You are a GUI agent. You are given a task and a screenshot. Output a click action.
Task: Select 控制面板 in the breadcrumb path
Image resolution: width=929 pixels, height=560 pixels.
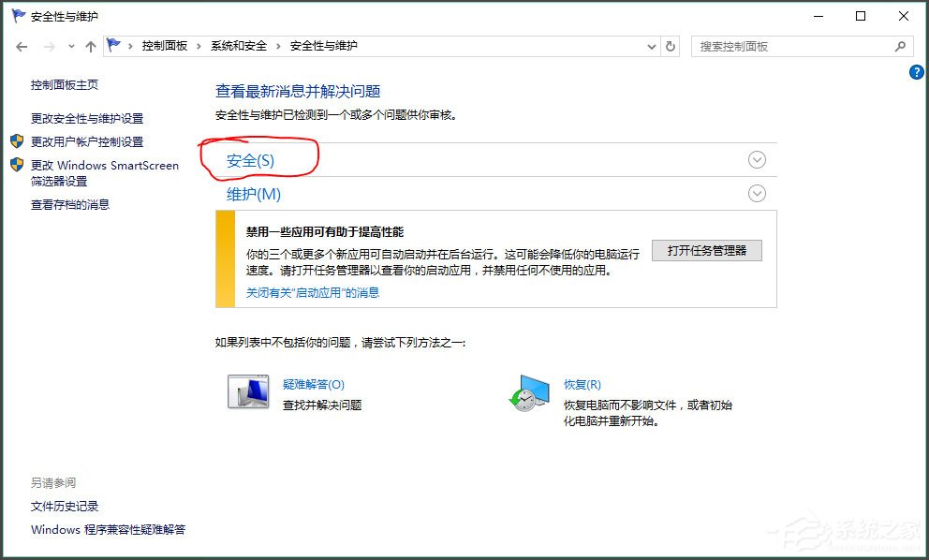point(167,45)
